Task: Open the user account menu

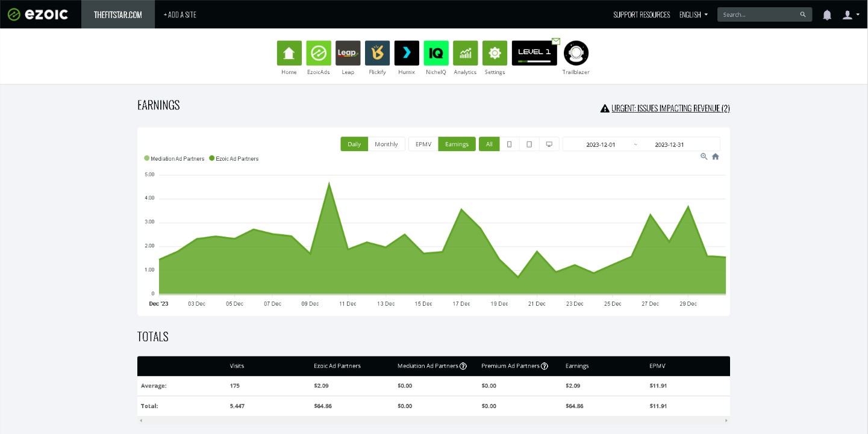Action: click(851, 14)
